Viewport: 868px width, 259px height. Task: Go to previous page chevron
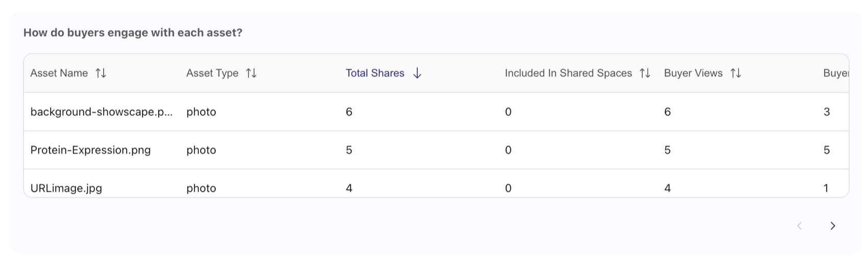pos(800,226)
